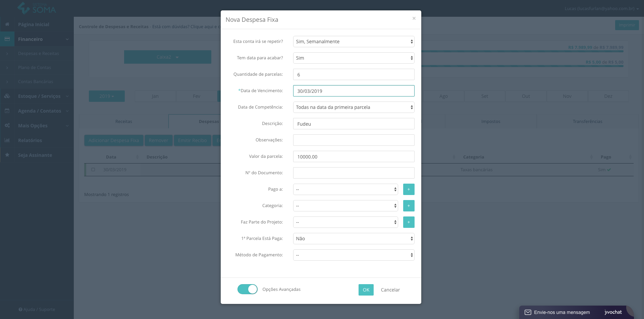Switch to the Receitas tab

pos(124,121)
